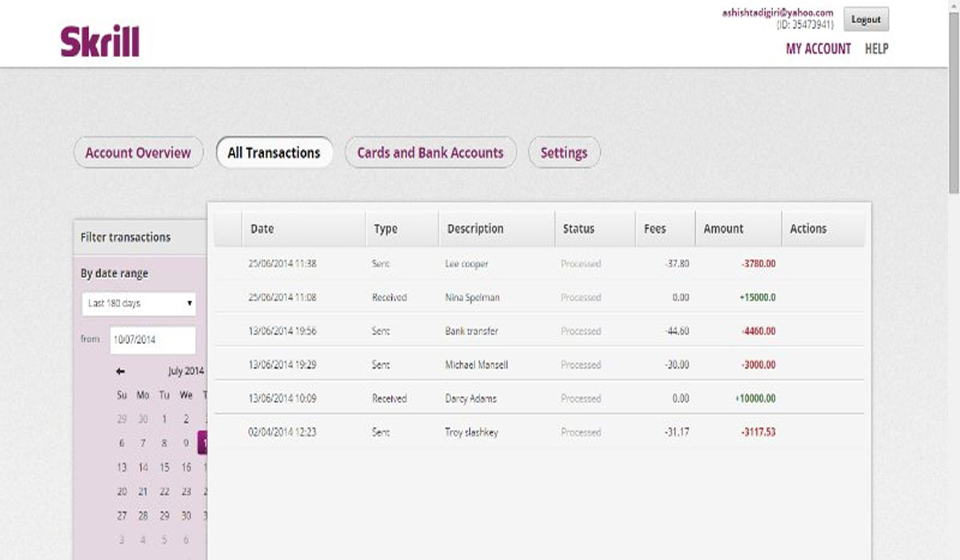Pick July 1 in the calendar

pos(165,418)
